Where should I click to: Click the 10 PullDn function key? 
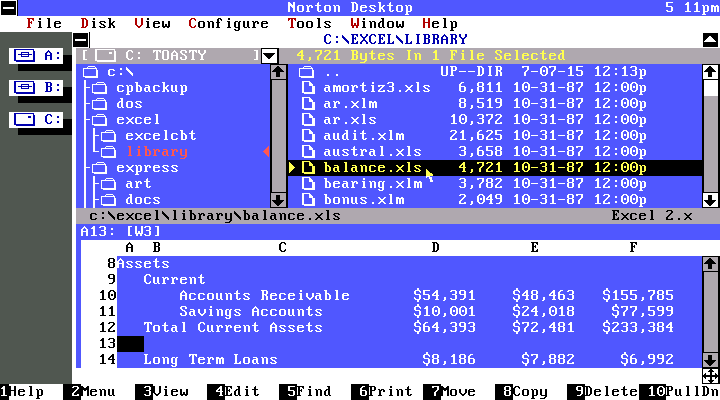click(x=679, y=392)
